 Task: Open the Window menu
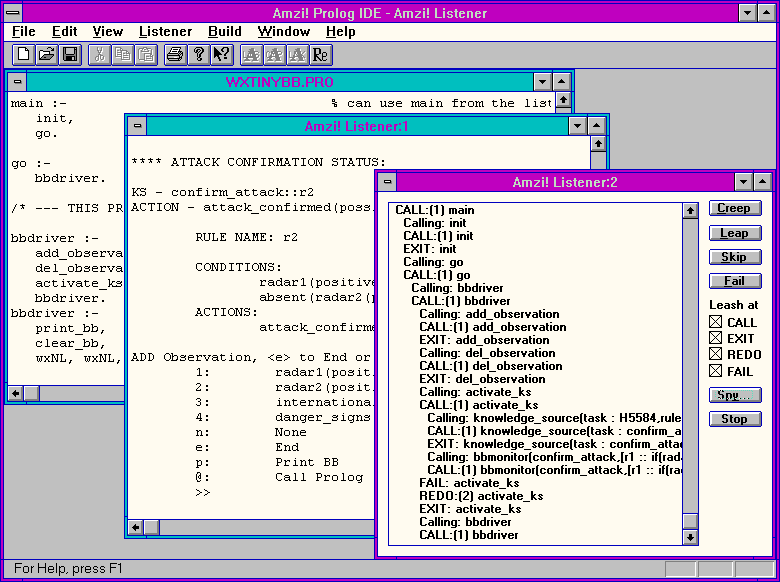[x=284, y=31]
